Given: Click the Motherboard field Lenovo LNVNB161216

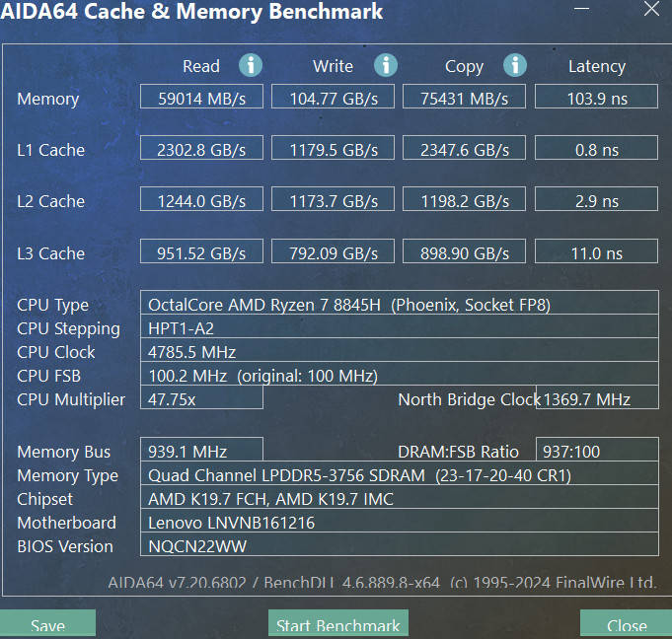Looking at the screenshot, I should pos(400,521).
